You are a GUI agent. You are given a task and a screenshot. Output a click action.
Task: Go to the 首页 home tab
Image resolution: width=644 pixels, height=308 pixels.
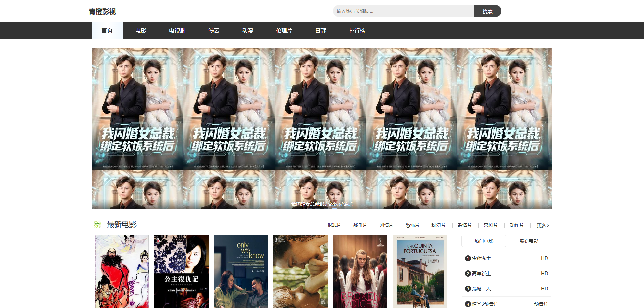[107, 30]
